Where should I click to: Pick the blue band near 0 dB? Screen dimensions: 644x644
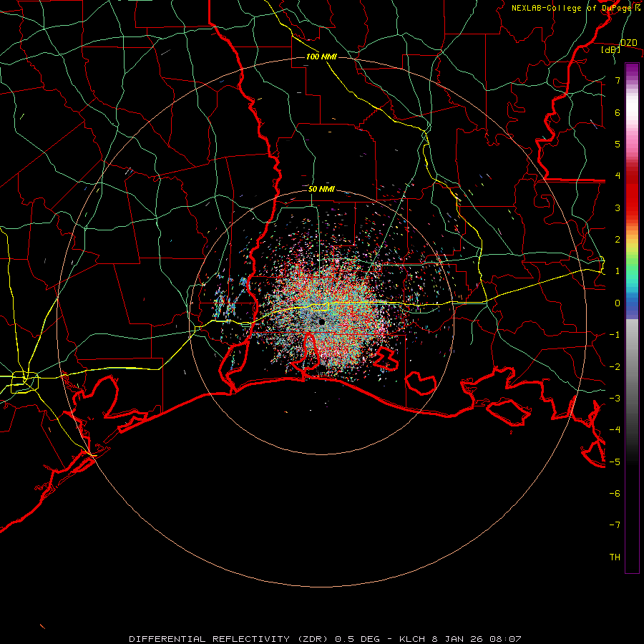pos(632,304)
